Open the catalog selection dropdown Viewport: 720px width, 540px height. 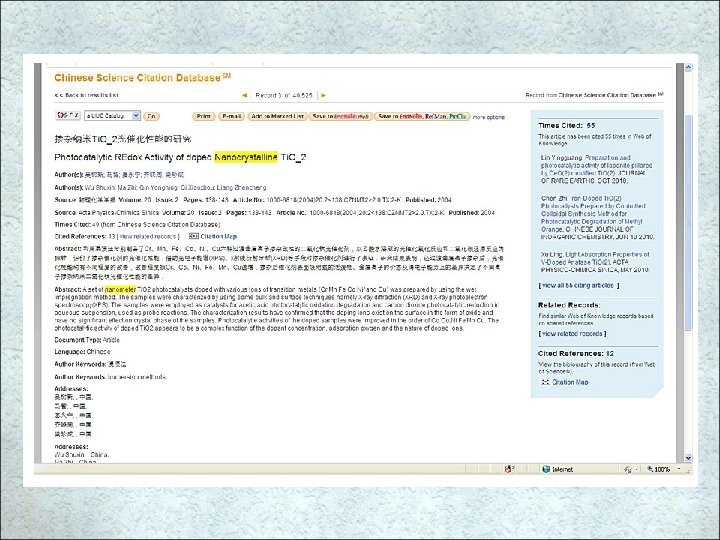pos(112,116)
